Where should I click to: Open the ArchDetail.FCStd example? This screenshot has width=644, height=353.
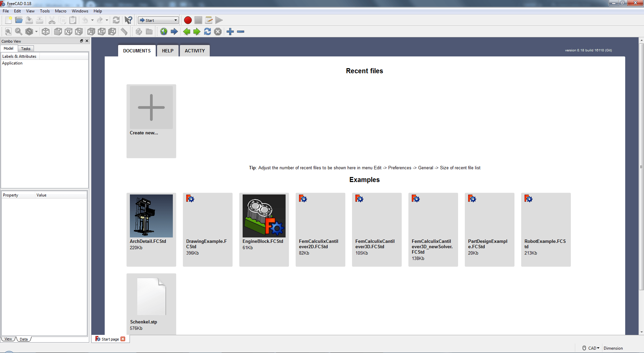(151, 229)
